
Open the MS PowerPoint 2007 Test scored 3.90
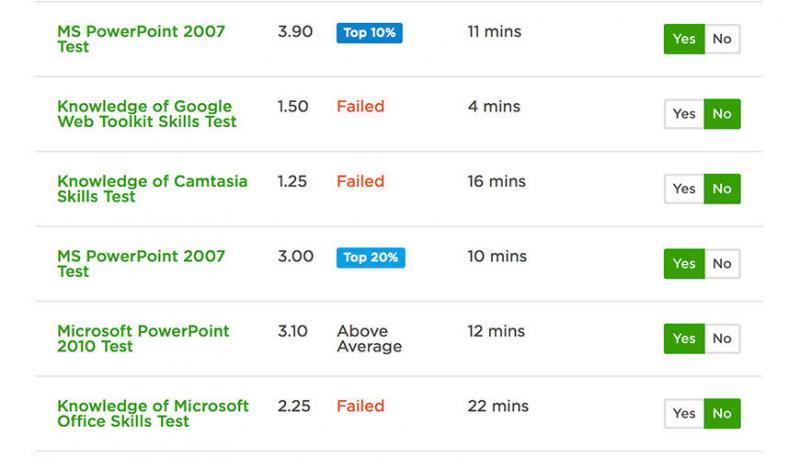click(x=141, y=39)
